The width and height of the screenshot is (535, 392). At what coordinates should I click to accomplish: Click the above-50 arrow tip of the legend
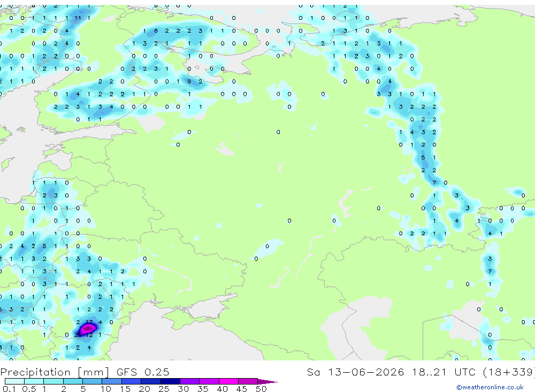pos(267,382)
